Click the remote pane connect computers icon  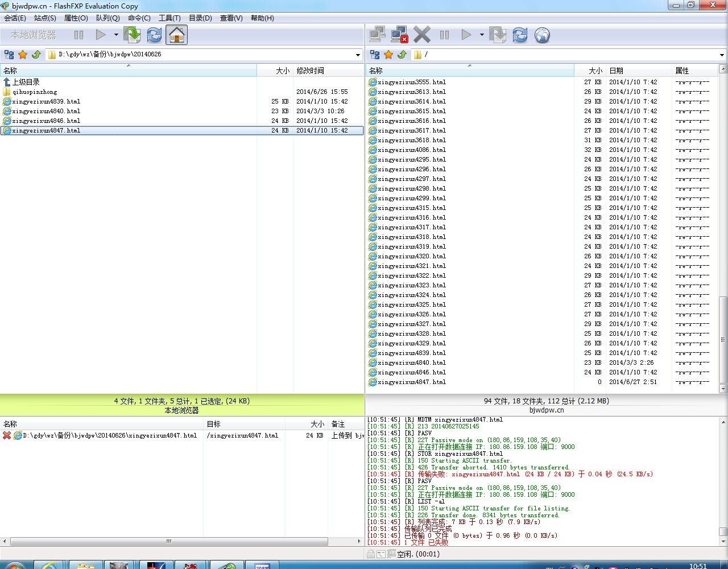[x=377, y=35]
